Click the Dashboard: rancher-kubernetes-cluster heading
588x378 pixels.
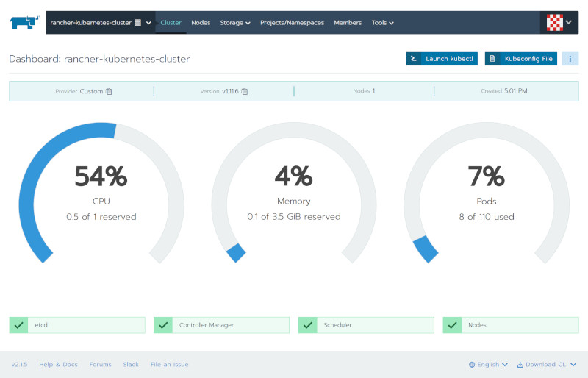coord(99,59)
